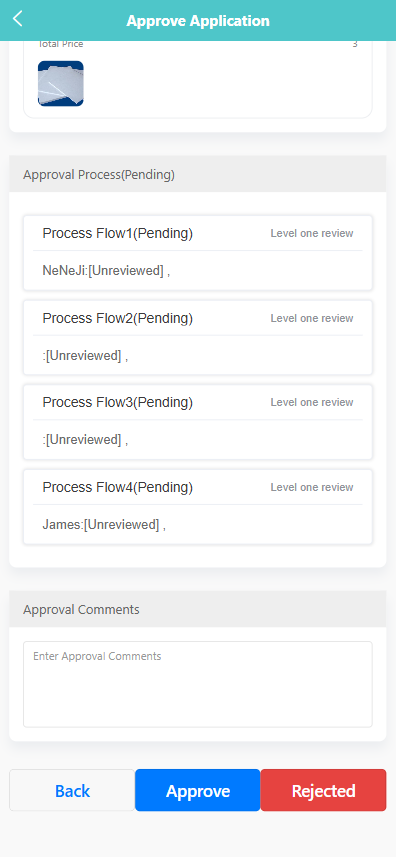
Task: Select the Process Flow3(Pending) card title
Action: pos(117,402)
